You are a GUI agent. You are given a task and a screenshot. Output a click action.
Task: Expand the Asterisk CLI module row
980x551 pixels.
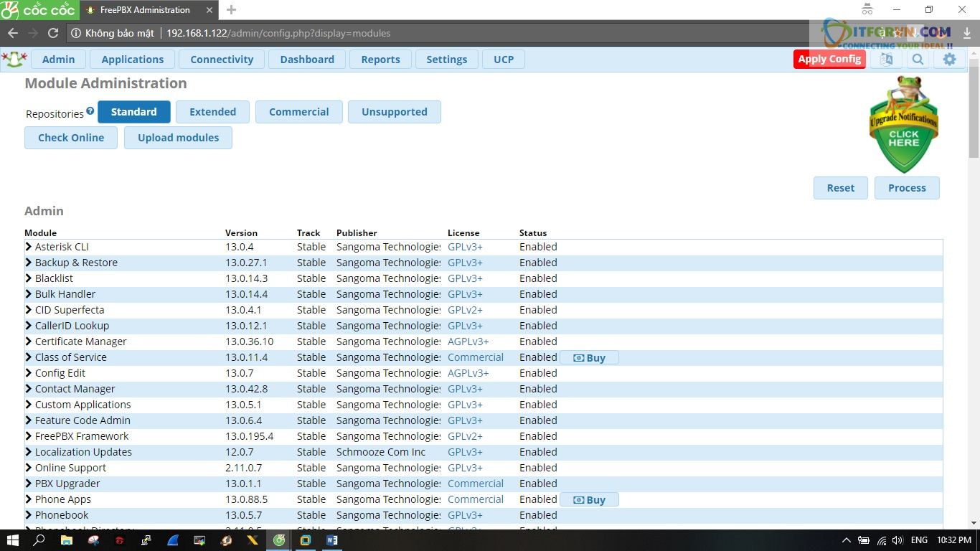(x=29, y=247)
